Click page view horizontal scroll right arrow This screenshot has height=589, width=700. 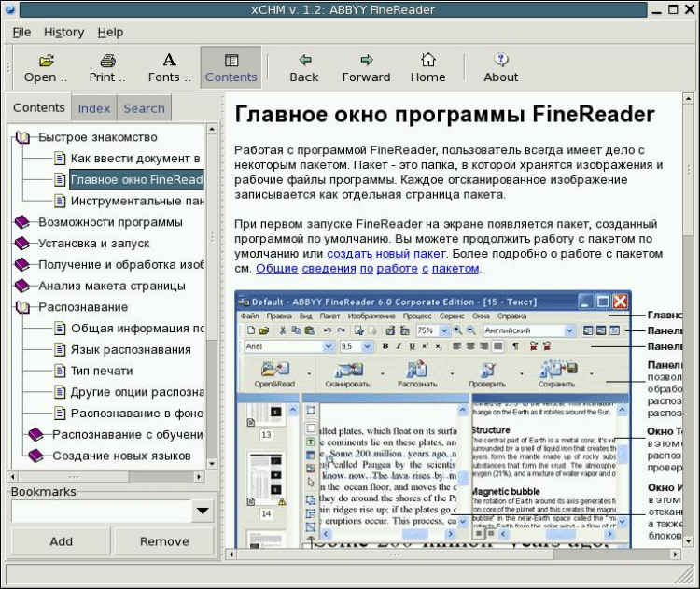(x=676, y=554)
